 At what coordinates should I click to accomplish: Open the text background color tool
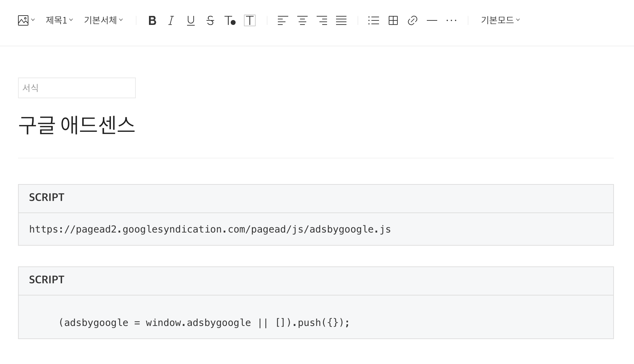250,21
